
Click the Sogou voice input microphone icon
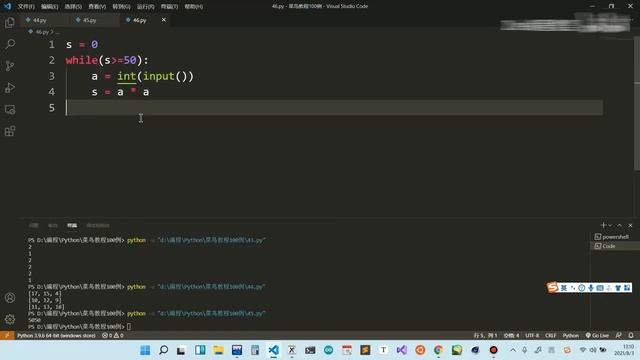591,288
